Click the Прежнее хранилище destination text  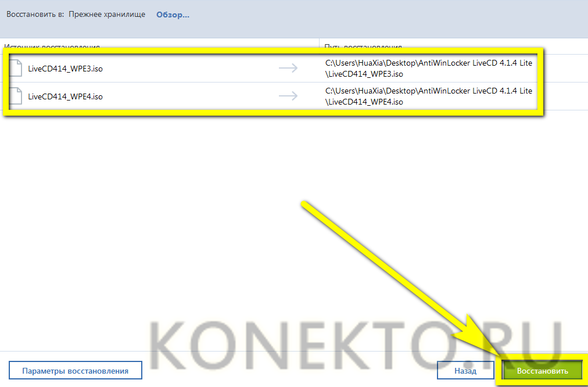tap(107, 15)
